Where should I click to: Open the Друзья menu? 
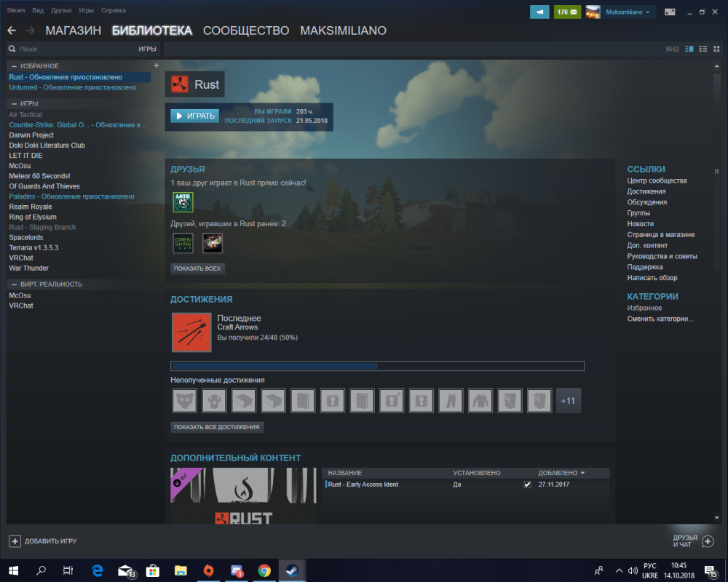61,10
